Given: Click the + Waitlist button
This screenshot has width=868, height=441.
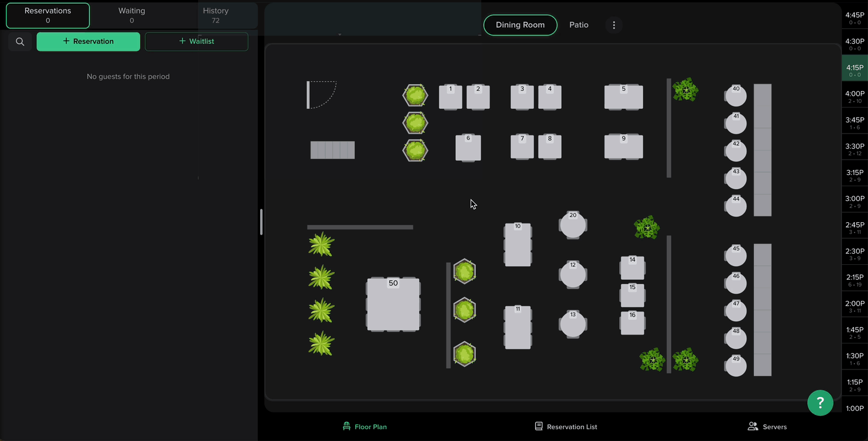Looking at the screenshot, I should [196, 41].
